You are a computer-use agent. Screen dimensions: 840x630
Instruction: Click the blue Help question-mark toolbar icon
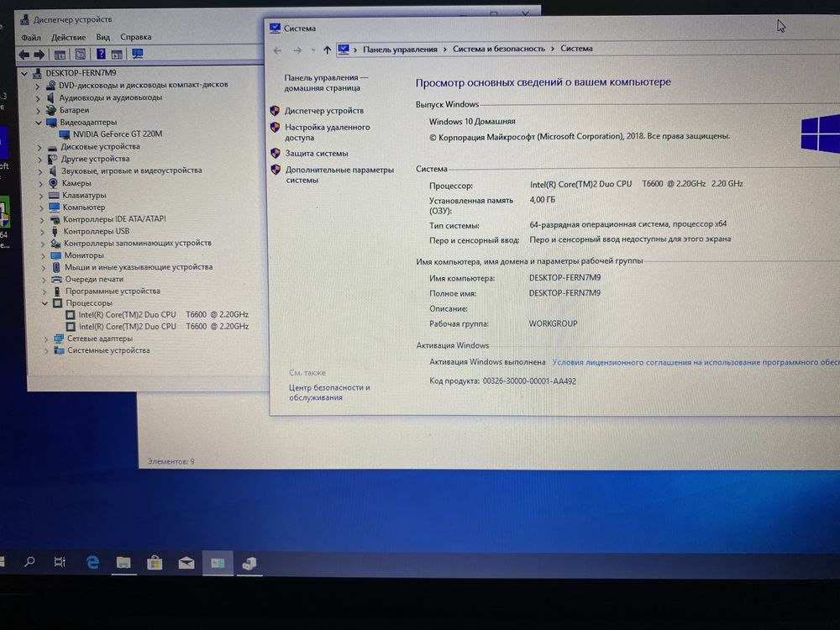pos(101,54)
